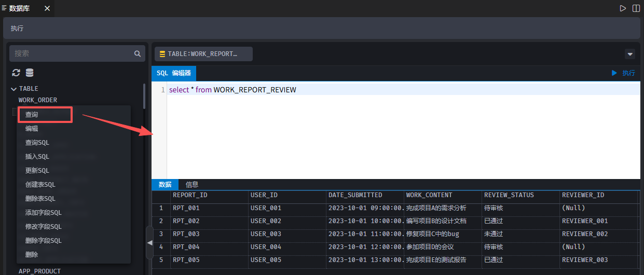This screenshot has height=275, width=644.
Task: Click the run triangle icon at top right
Action: (623, 8)
